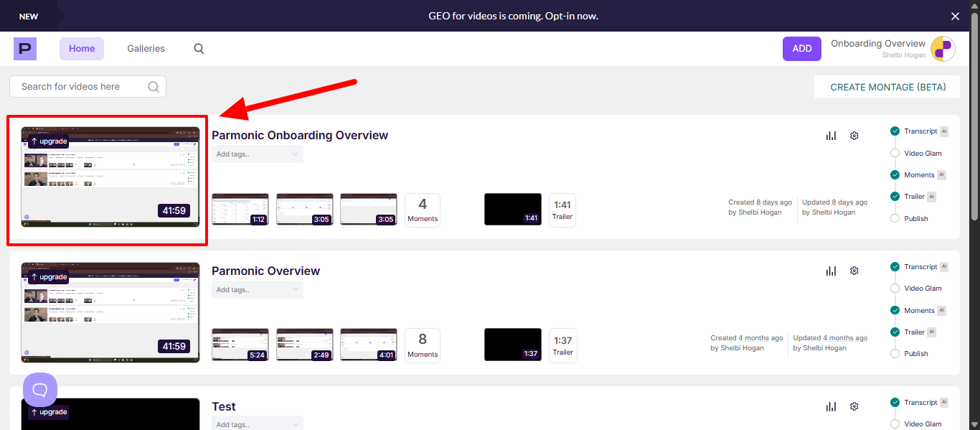Open Parmonic Onboarding Overview title
This screenshot has width=980, height=430.
[x=300, y=136]
